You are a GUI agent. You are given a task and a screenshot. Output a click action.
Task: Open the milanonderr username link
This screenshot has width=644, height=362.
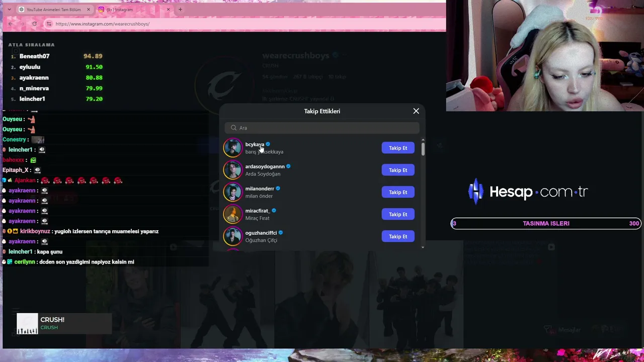pyautogui.click(x=260, y=189)
